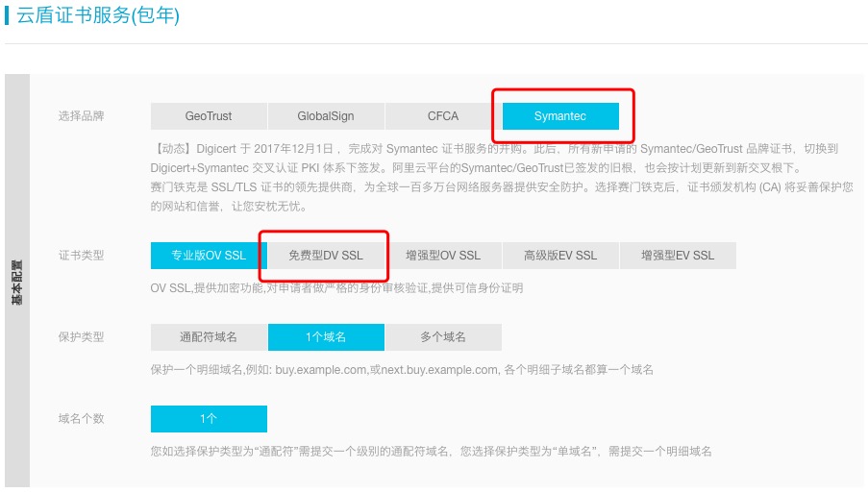The image size is (868, 493).
Task: Choose the CFCA brand
Action: (x=443, y=116)
